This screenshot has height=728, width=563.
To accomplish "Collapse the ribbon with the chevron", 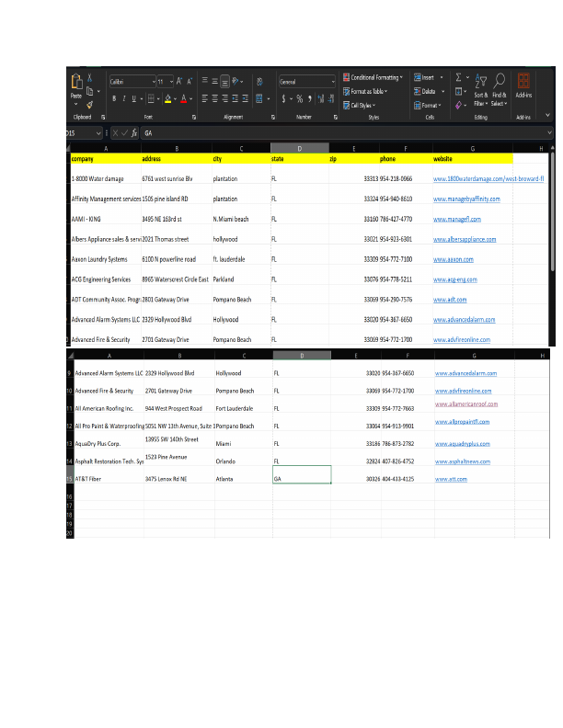I will tap(547, 115).
